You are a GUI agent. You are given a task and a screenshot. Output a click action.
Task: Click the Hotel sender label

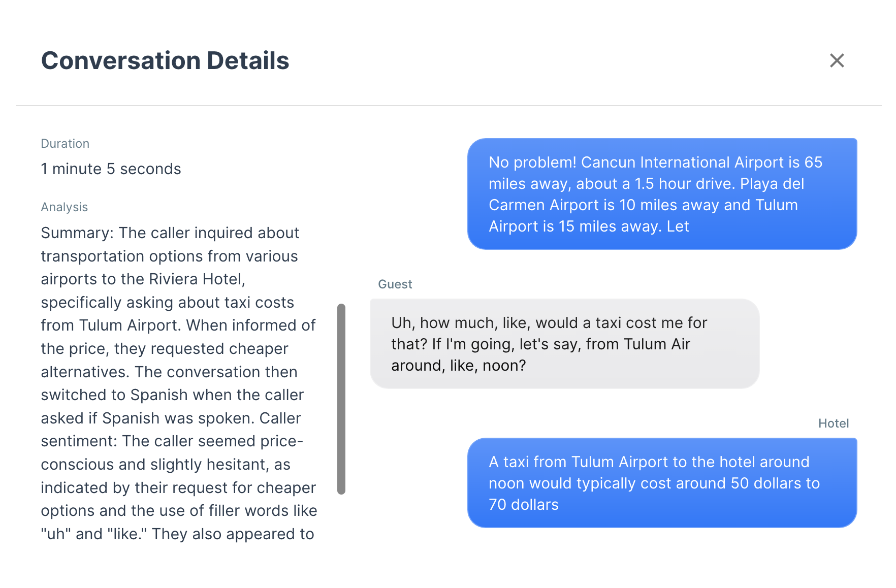click(x=833, y=423)
